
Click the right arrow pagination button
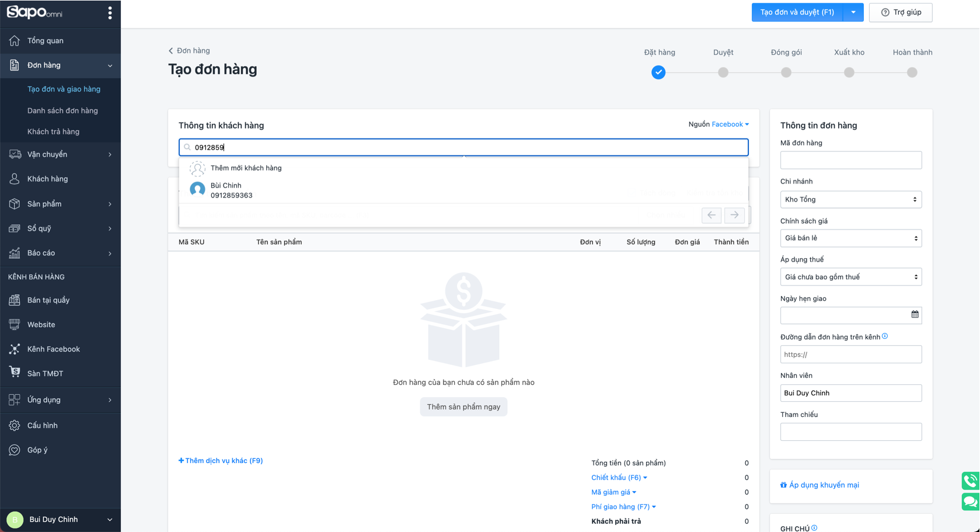(734, 215)
